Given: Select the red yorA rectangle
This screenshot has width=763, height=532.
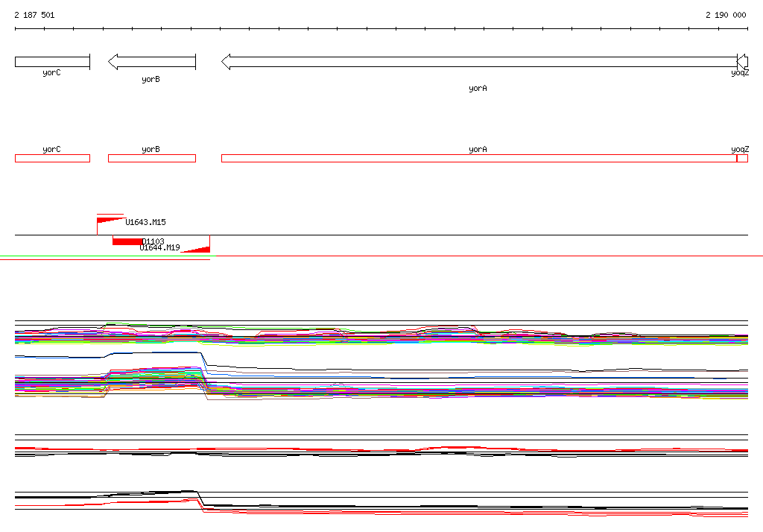Looking at the screenshot, I should click(x=479, y=158).
